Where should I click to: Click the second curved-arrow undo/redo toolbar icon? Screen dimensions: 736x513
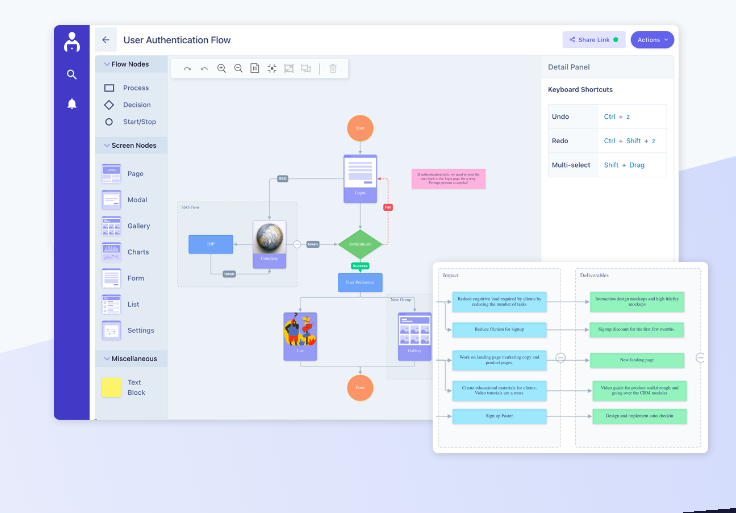pos(204,69)
